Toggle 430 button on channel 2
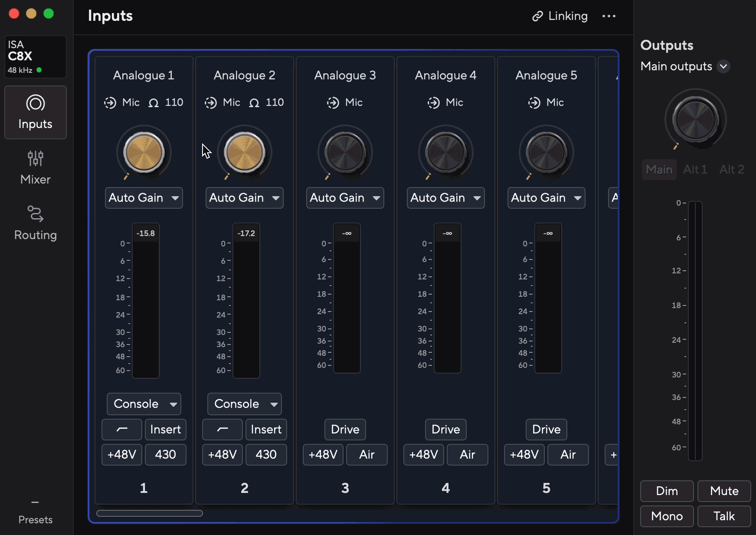 (266, 455)
